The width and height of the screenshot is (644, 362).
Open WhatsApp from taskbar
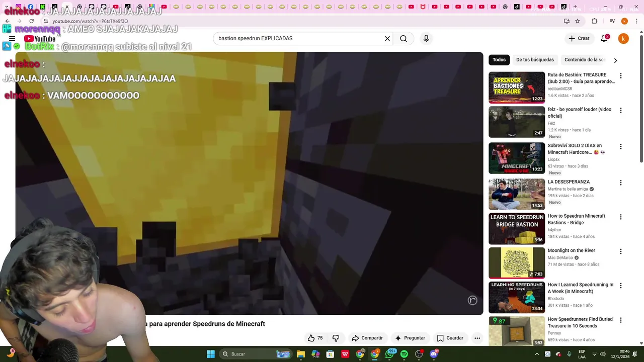[389, 354]
